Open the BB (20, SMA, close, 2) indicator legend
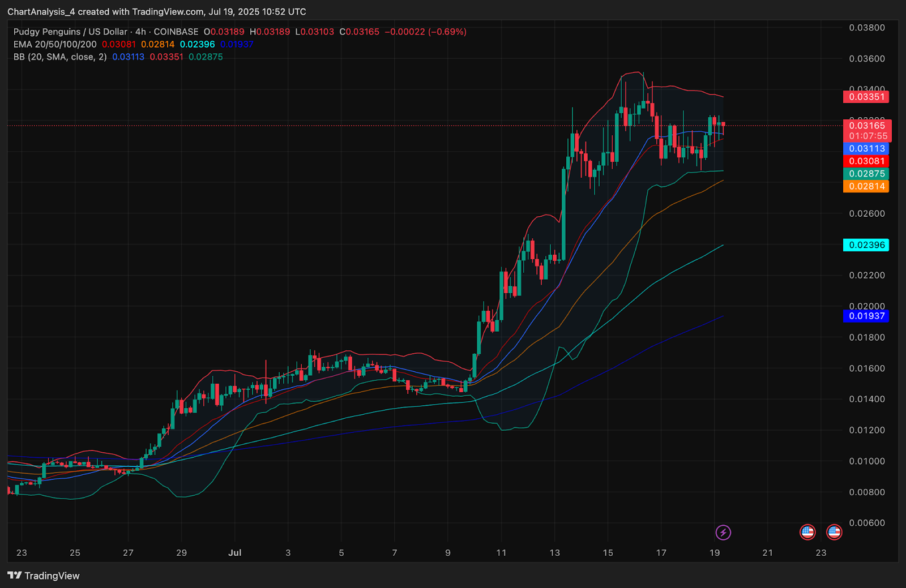 [x=60, y=57]
